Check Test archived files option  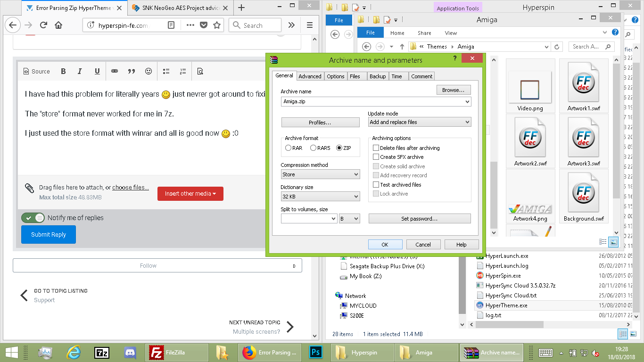pos(376,184)
